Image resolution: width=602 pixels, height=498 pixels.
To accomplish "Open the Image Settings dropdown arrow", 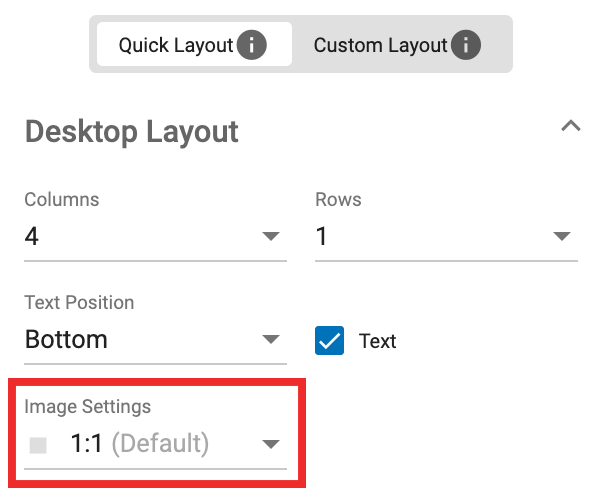I will pos(271,444).
